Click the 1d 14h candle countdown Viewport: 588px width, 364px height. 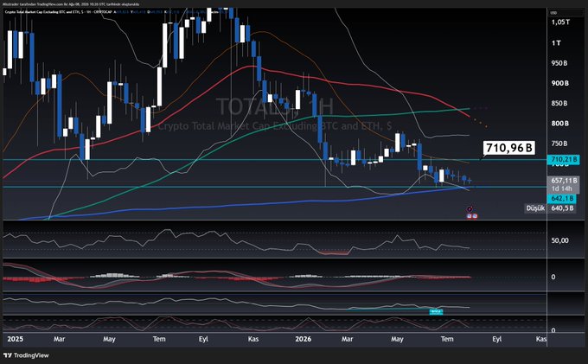coord(562,188)
